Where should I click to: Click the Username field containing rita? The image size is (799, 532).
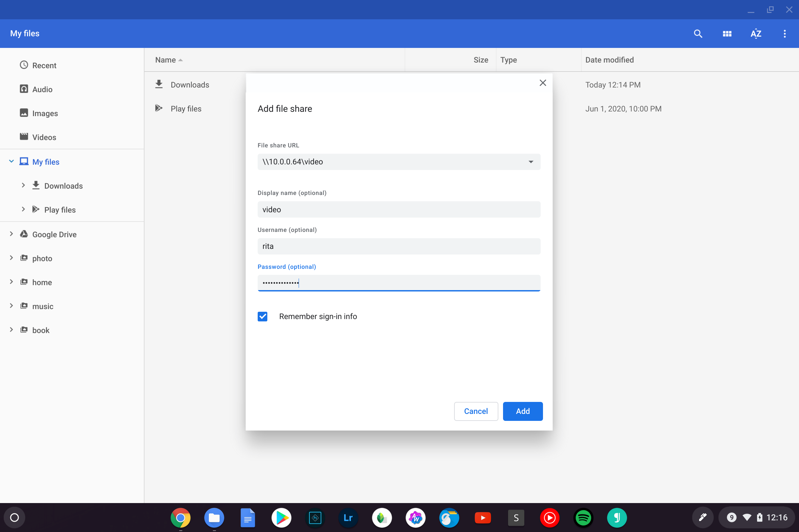399,246
